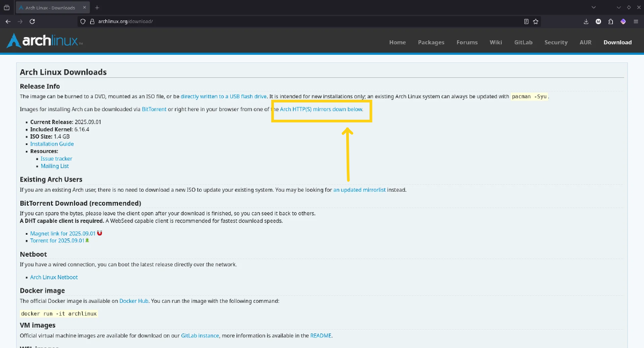
Task: Go to the Wiki navigation item
Action: 495,42
